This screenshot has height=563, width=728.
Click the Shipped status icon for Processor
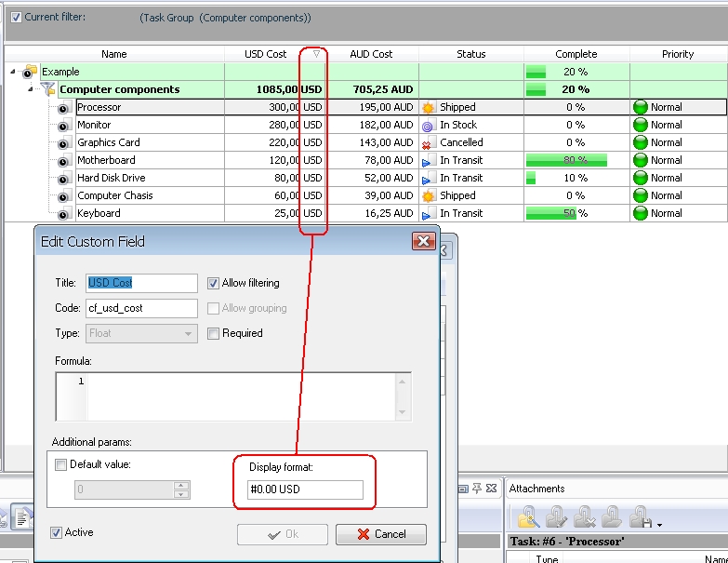click(428, 108)
